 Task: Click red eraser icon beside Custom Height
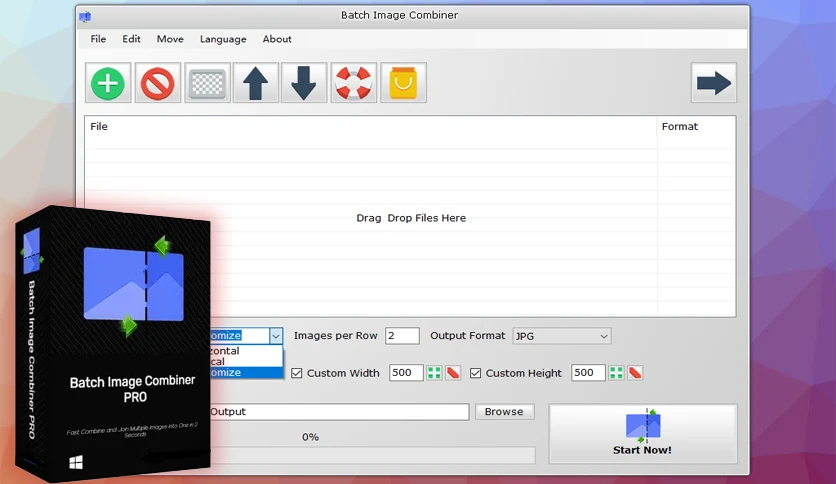coord(635,373)
